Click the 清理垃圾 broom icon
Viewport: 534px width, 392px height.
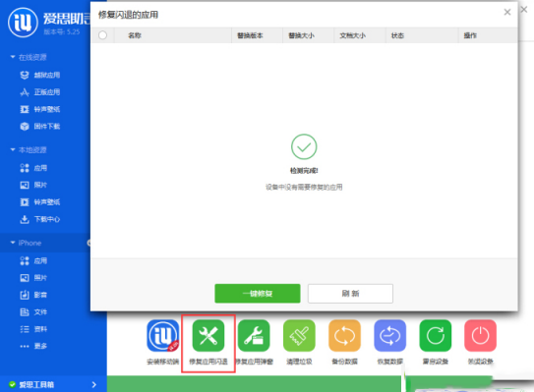(x=299, y=336)
